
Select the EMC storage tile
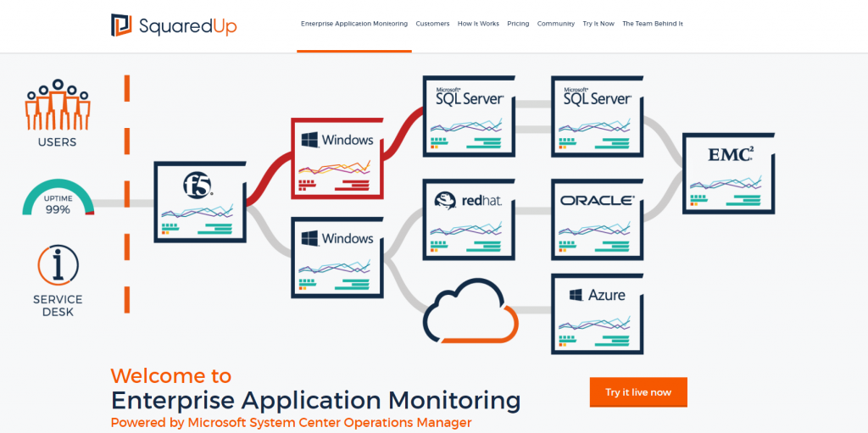coord(728,174)
